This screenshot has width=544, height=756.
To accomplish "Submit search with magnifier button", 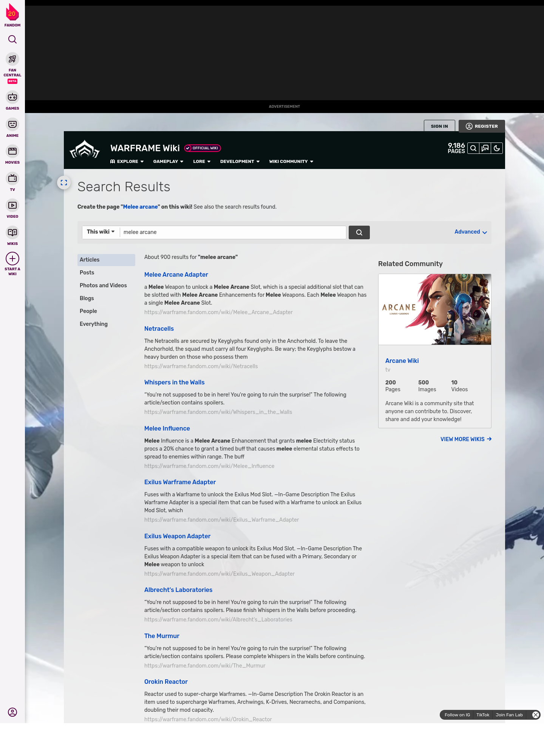I will point(359,232).
